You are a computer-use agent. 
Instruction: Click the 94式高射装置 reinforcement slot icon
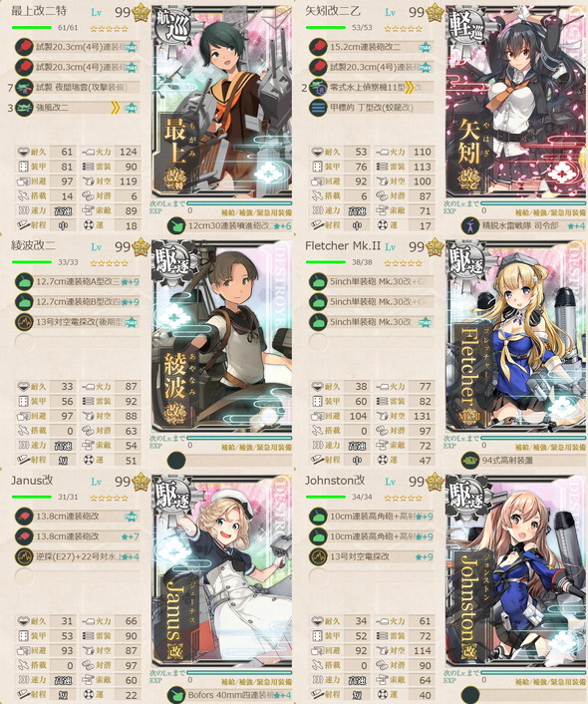470,461
